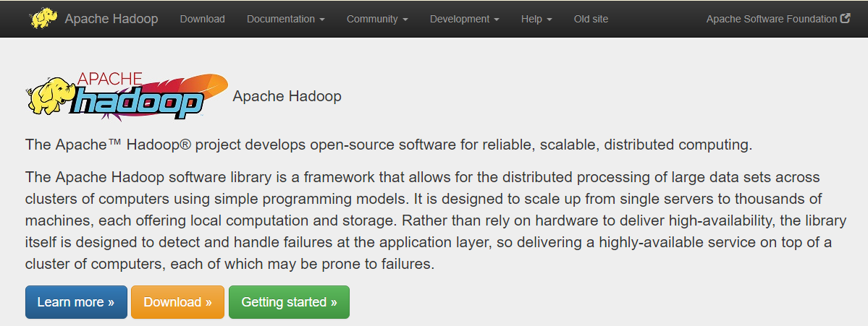Click the large Apache Hadoop logo image
Viewport: 868px width, 326px height.
point(127,96)
